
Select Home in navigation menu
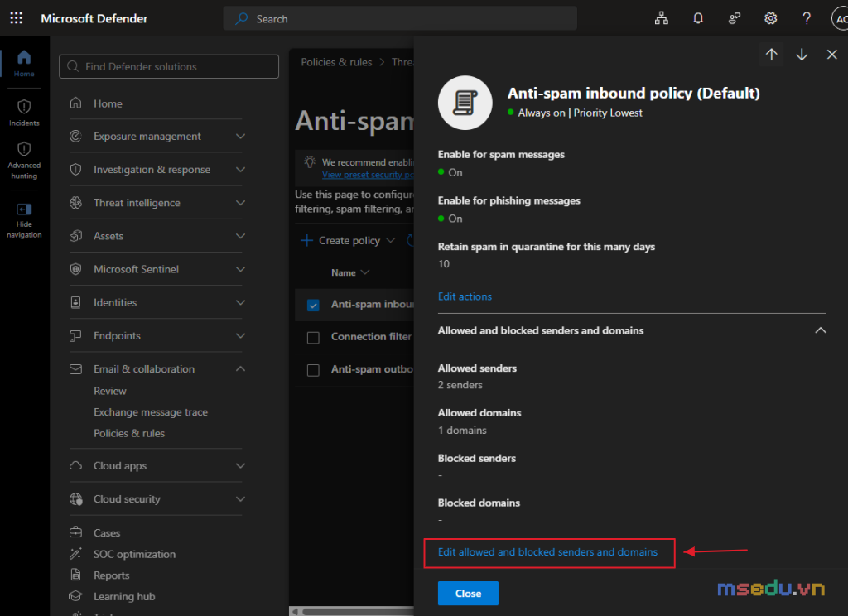coord(108,103)
